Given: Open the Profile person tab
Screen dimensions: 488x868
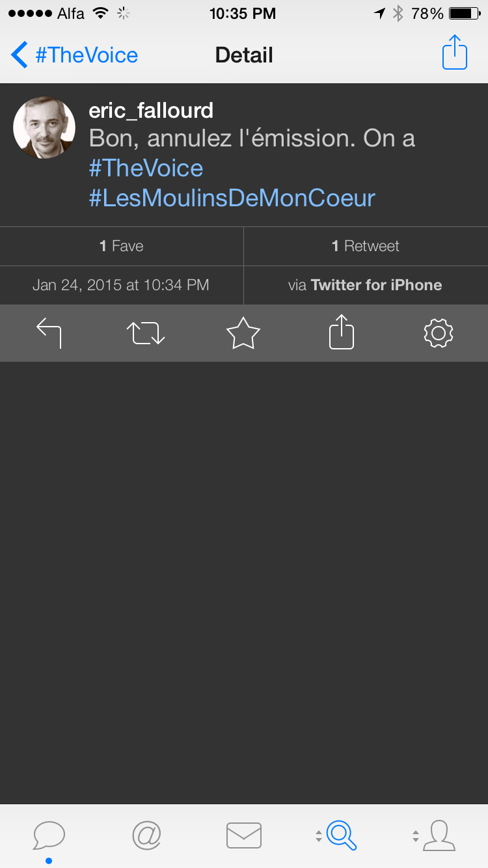Looking at the screenshot, I should [439, 835].
